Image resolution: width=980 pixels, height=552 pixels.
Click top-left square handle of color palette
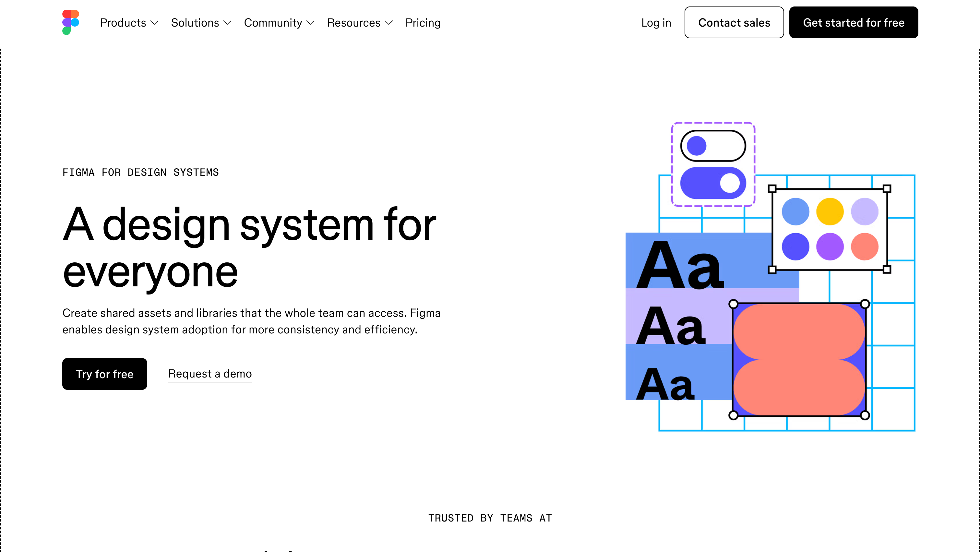pos(772,189)
